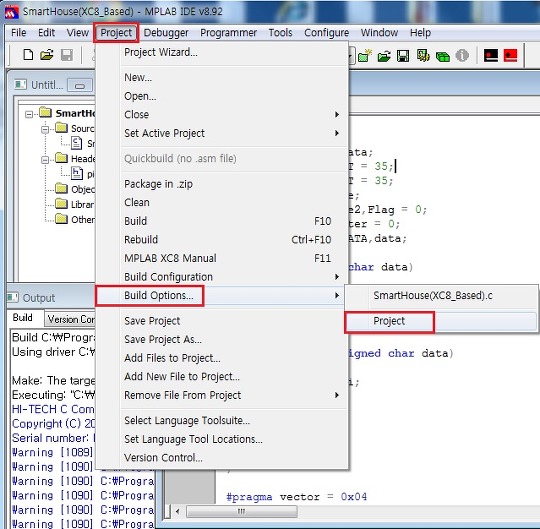Expand the Close submenu arrow
Screen dimensions: 540x529
[337, 115]
